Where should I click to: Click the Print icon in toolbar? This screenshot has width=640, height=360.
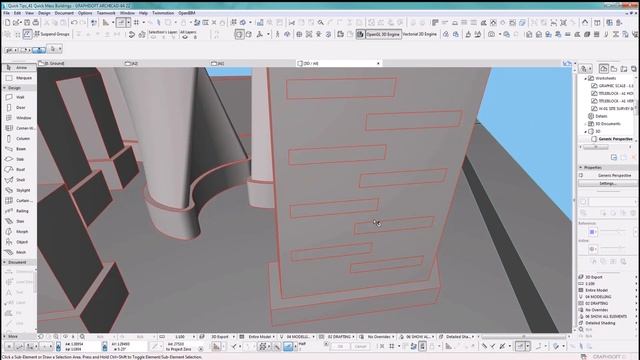[36, 23]
